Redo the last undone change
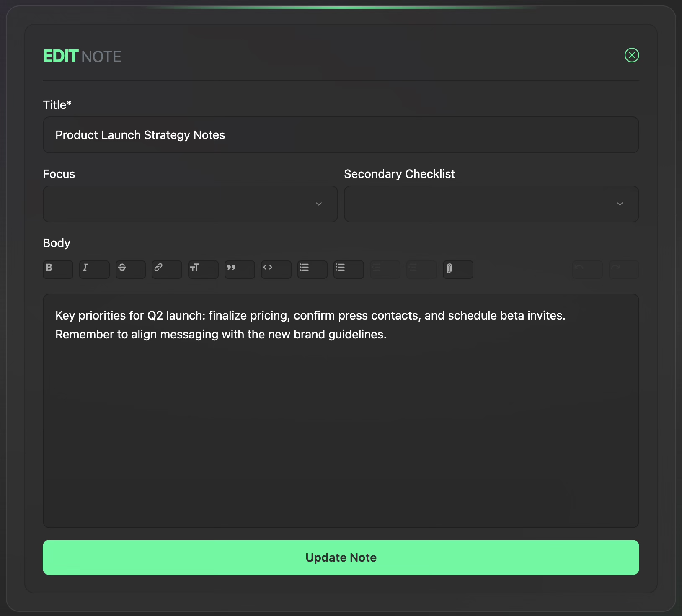This screenshot has width=682, height=616. click(x=623, y=269)
